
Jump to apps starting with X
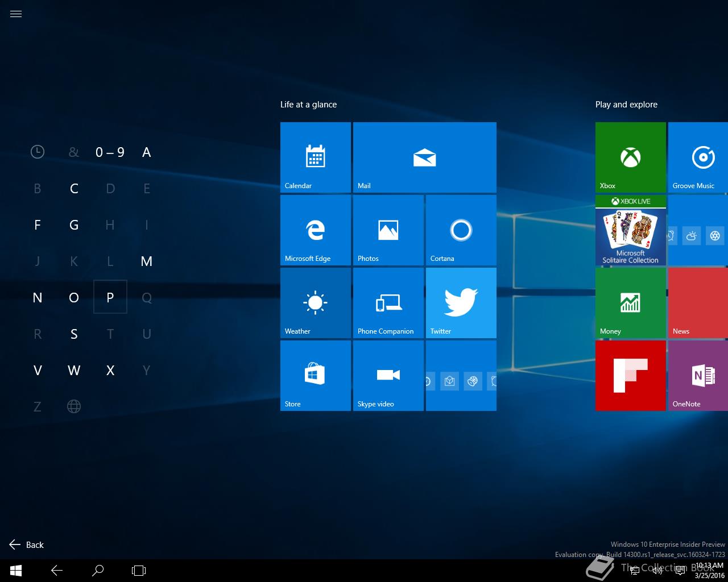(110, 370)
